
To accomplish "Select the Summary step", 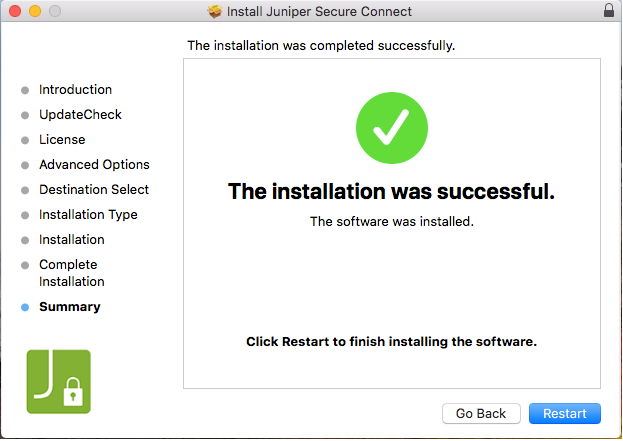I will click(x=70, y=307).
